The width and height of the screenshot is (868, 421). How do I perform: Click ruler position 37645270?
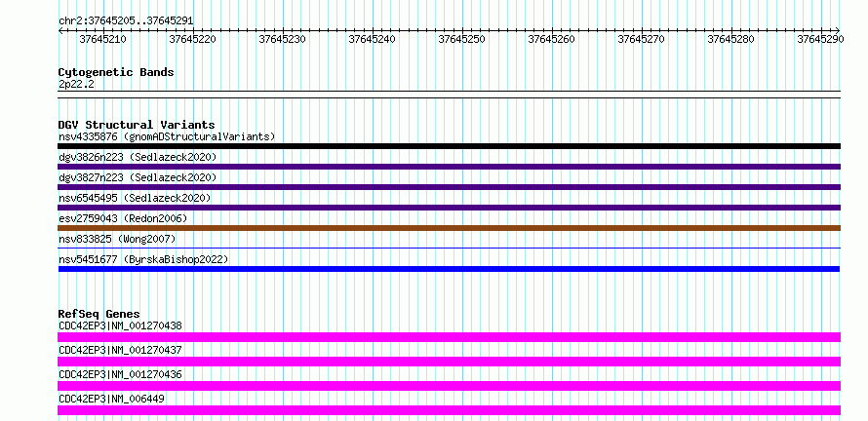[641, 39]
